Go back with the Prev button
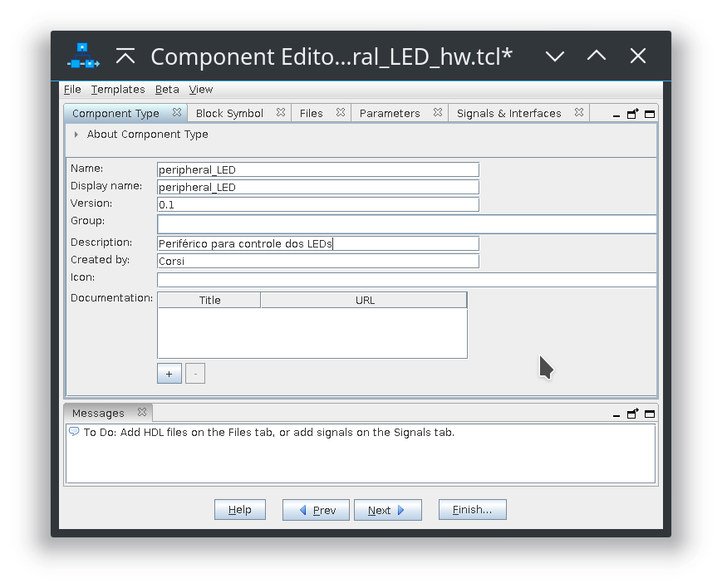Screen dimensions: 722x588 316,510
